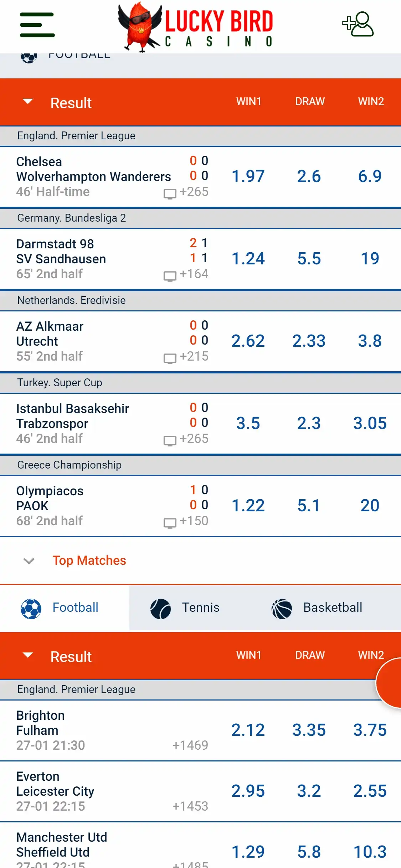The width and height of the screenshot is (401, 868).
Task: Open Result dropdown under Top Matches
Action: (x=28, y=656)
